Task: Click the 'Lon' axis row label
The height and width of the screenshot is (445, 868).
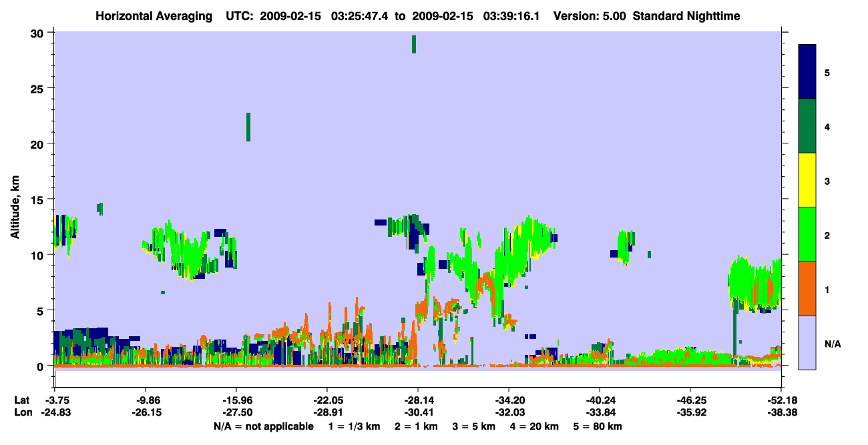Action: point(23,413)
